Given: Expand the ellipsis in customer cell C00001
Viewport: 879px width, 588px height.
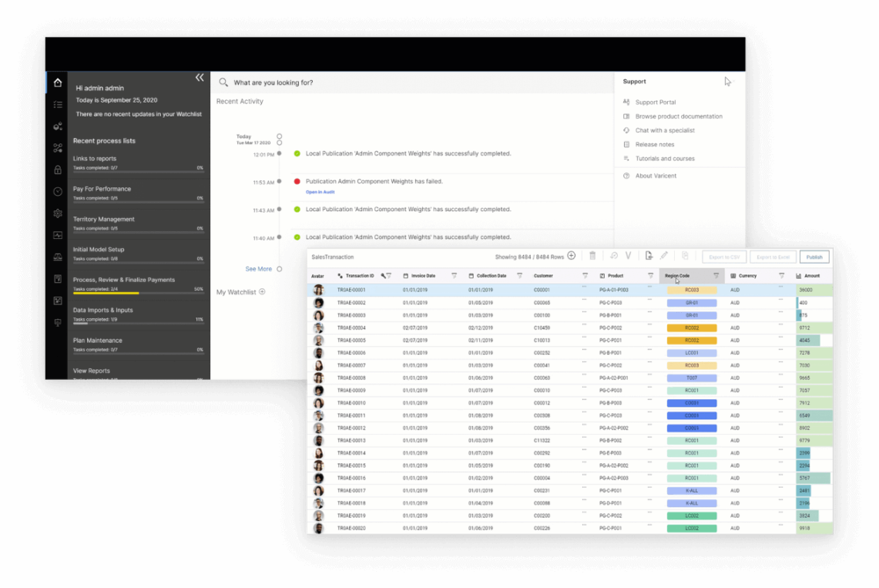Looking at the screenshot, I should pyautogui.click(x=585, y=287).
